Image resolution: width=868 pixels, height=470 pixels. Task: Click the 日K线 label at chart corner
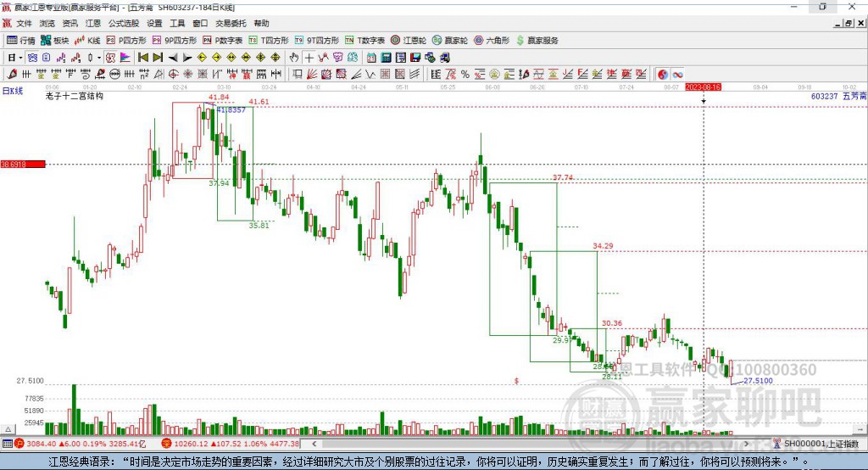pos(12,91)
